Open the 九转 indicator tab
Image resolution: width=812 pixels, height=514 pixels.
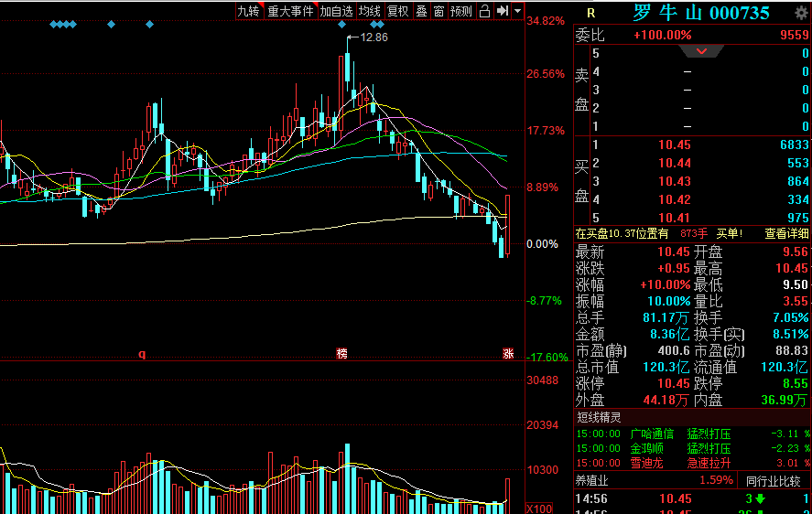click(248, 11)
